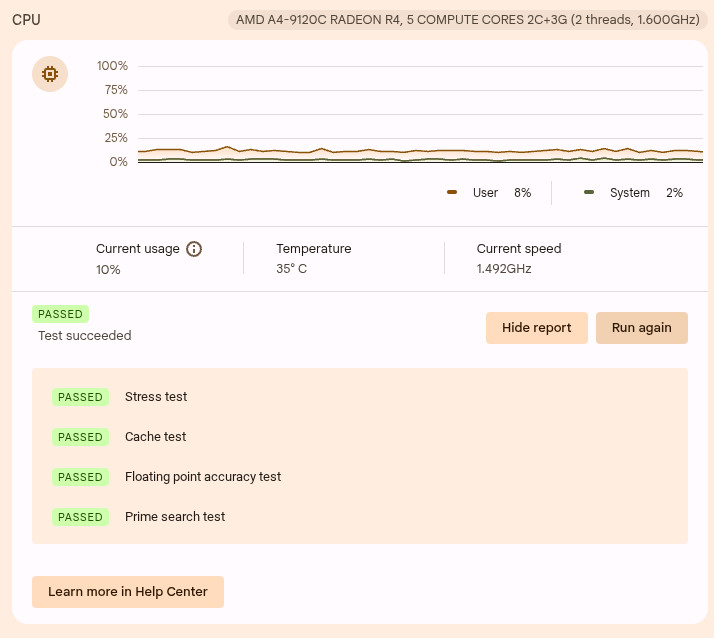This screenshot has width=714, height=638.
Task: Select Floating point accuracy test row
Action: pyautogui.click(x=360, y=477)
